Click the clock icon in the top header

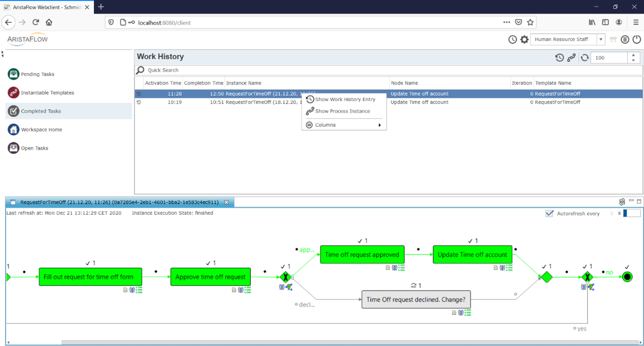point(513,40)
